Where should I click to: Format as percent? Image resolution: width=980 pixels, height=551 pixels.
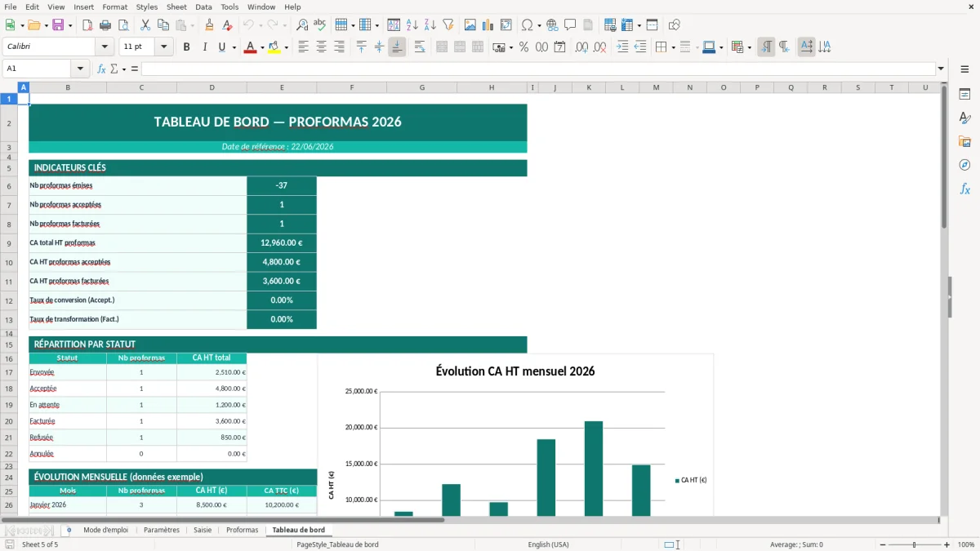[x=523, y=47]
